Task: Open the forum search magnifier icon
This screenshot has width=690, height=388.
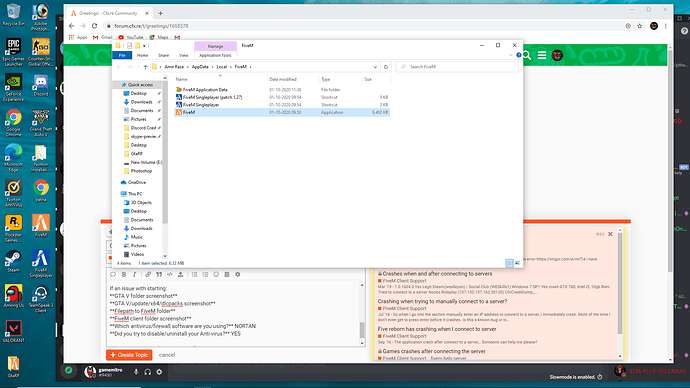Action: (526, 55)
